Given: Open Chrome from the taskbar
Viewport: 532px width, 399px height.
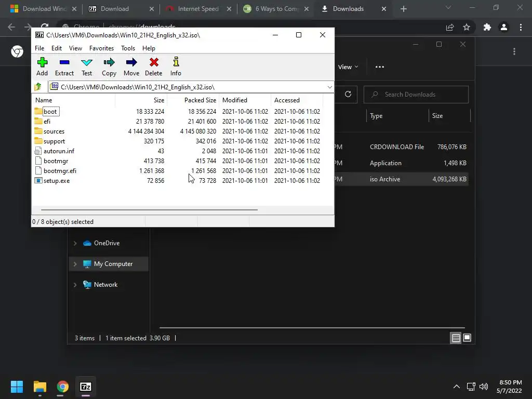Looking at the screenshot, I should pyautogui.click(x=63, y=387).
